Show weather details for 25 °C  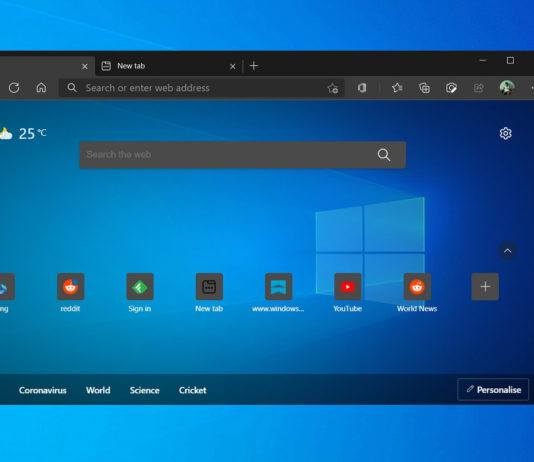pos(23,133)
